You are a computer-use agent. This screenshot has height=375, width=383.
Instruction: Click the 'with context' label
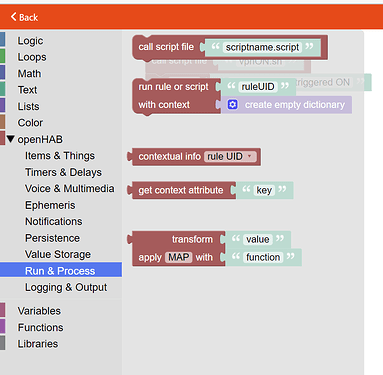pos(164,105)
